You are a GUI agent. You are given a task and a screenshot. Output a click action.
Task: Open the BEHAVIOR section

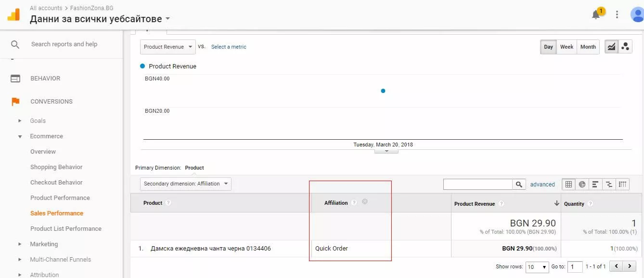[x=45, y=79]
